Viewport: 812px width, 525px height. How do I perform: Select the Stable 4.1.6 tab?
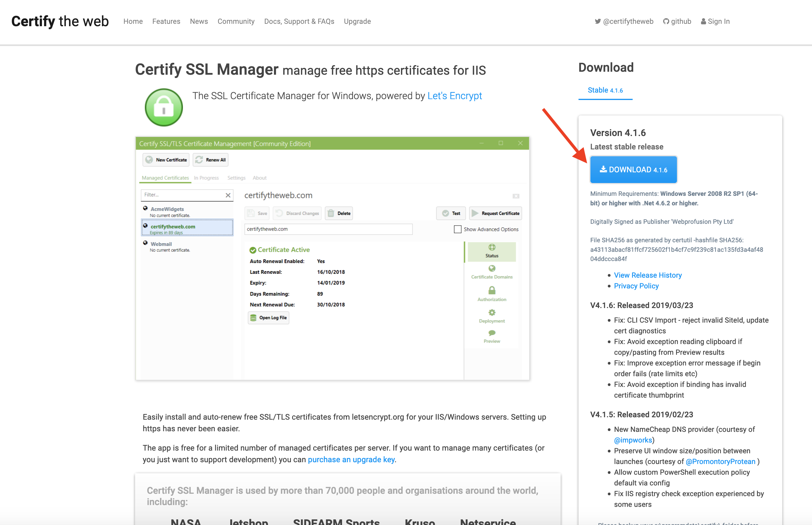click(x=605, y=90)
